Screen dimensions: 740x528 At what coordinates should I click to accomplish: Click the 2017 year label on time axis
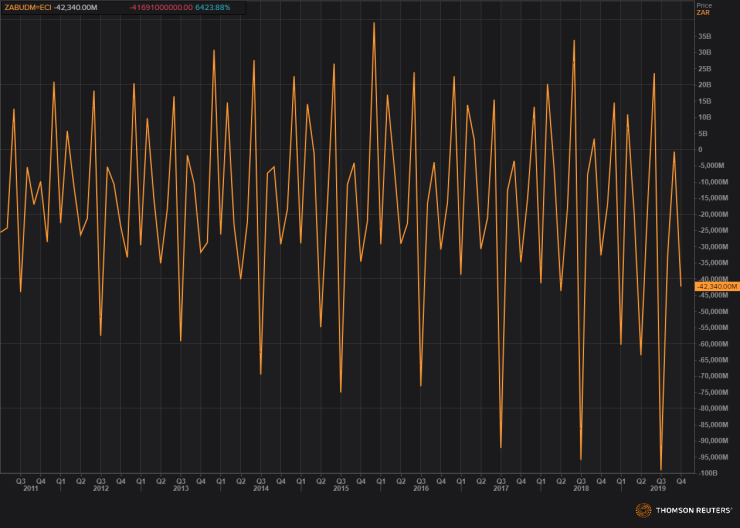tap(501, 488)
